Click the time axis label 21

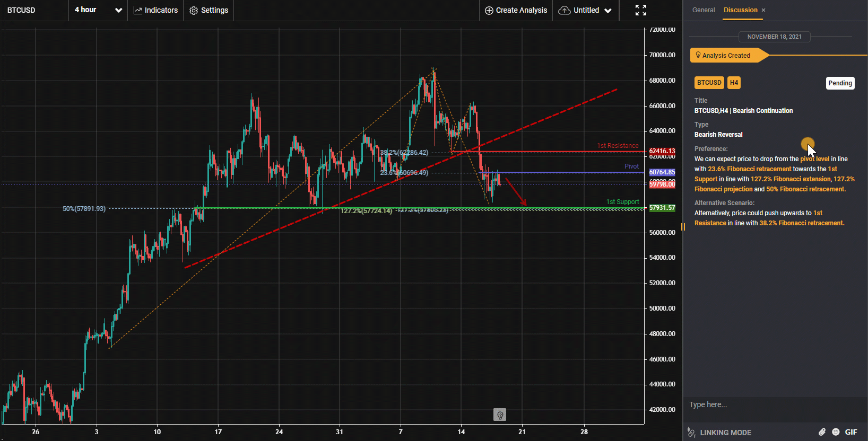pyautogui.click(x=522, y=432)
